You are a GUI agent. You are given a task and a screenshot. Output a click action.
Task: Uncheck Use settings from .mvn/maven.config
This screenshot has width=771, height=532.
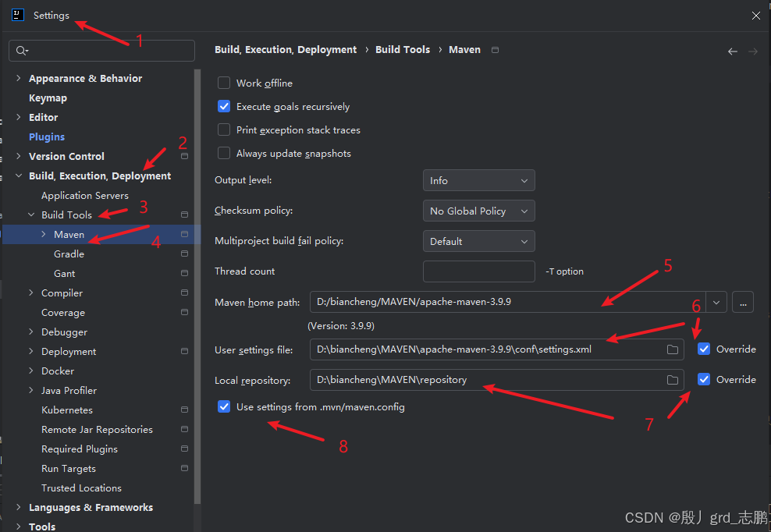[224, 406]
